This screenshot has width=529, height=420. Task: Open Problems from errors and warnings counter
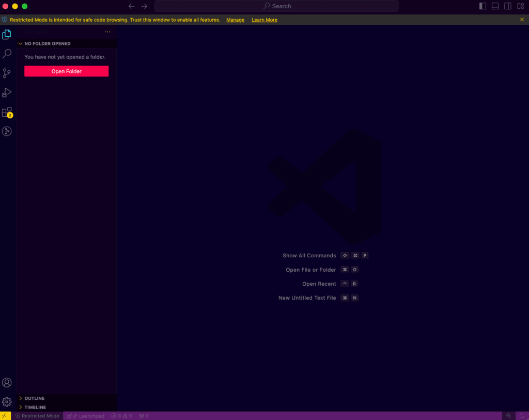pos(121,416)
